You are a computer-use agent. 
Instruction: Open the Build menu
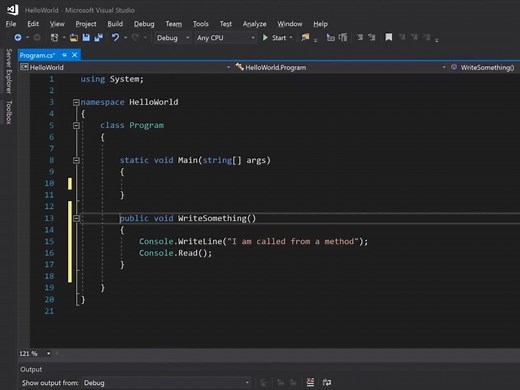pyautogui.click(x=115, y=24)
